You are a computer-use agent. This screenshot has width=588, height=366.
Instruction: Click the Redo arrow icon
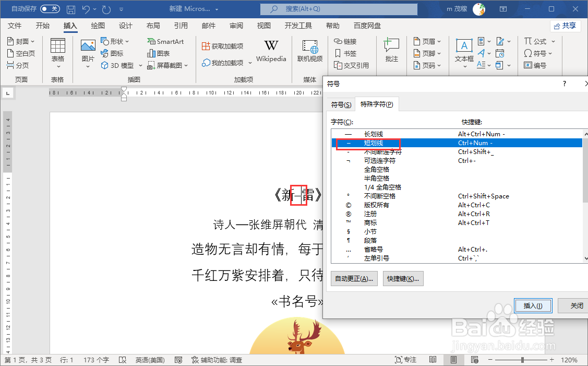pos(106,9)
